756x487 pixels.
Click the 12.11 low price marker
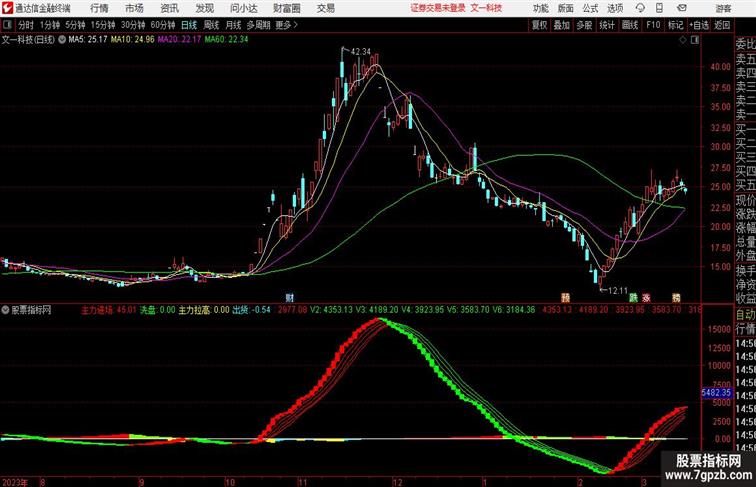pos(618,291)
